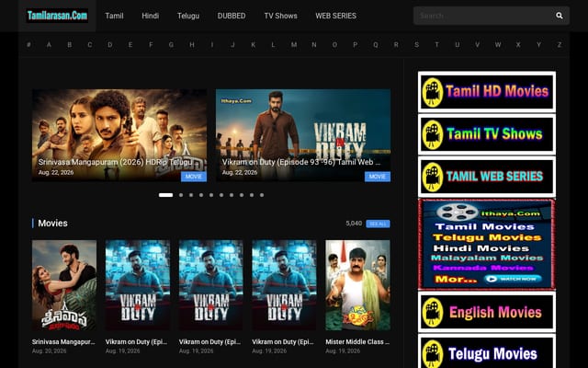Open English Movies banner
This screenshot has width=588, height=368.
tap(487, 312)
